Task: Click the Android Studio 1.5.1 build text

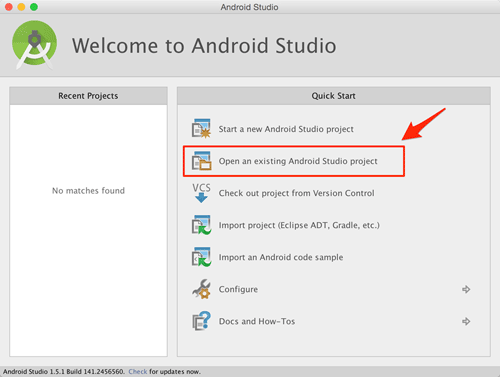Action: [64, 371]
